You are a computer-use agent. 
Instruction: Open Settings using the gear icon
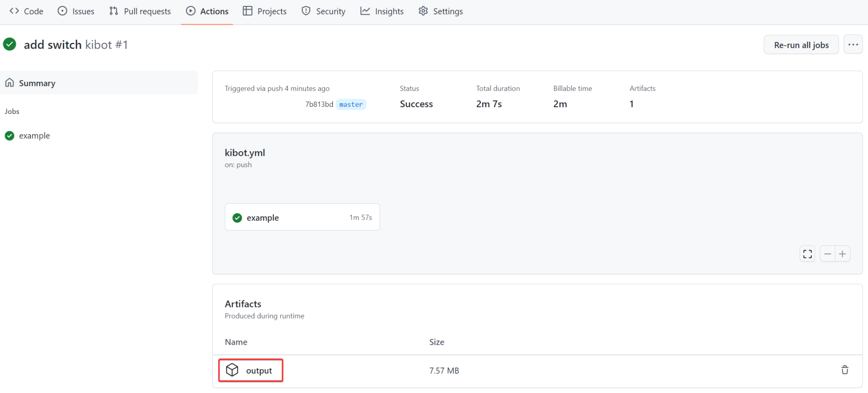point(423,11)
